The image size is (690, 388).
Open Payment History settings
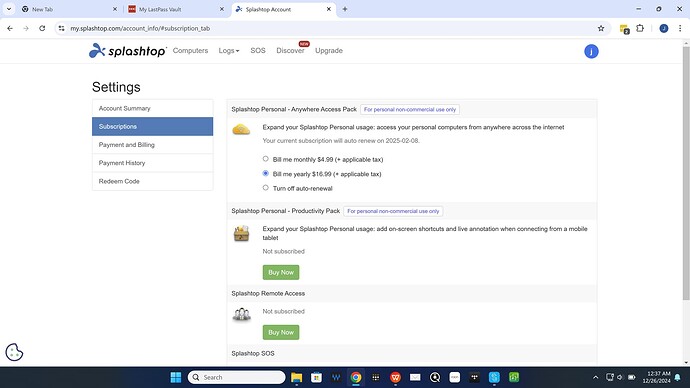[x=152, y=163]
